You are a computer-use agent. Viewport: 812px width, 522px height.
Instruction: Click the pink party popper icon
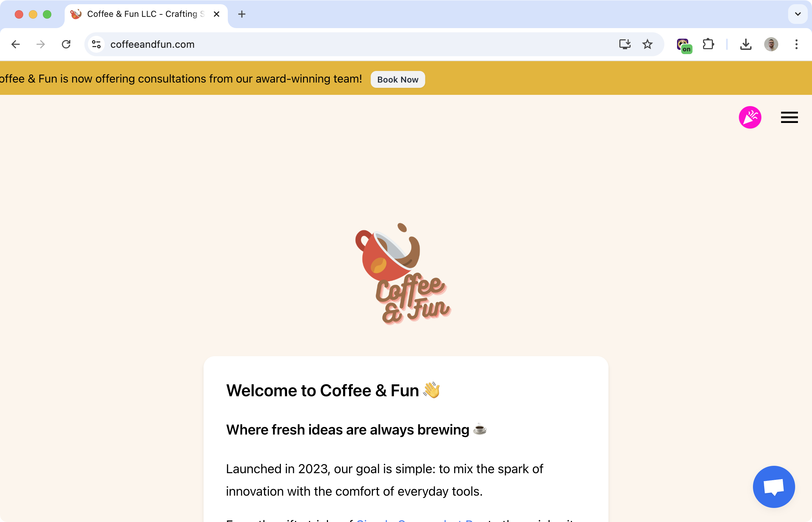(x=750, y=117)
